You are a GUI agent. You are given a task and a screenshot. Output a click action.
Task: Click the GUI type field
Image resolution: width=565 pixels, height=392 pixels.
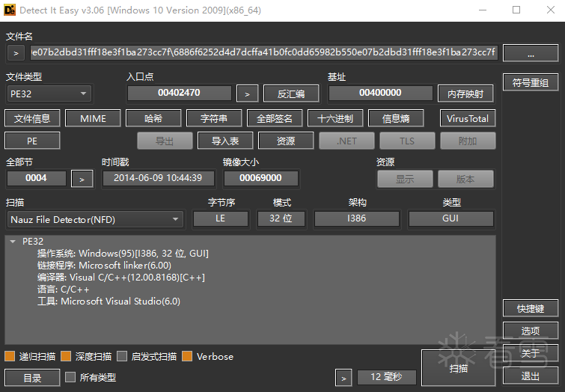tap(451, 218)
